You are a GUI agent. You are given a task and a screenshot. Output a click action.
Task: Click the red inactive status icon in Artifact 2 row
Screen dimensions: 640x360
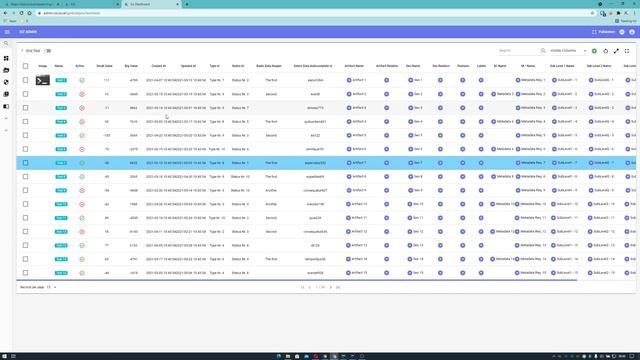82,94
